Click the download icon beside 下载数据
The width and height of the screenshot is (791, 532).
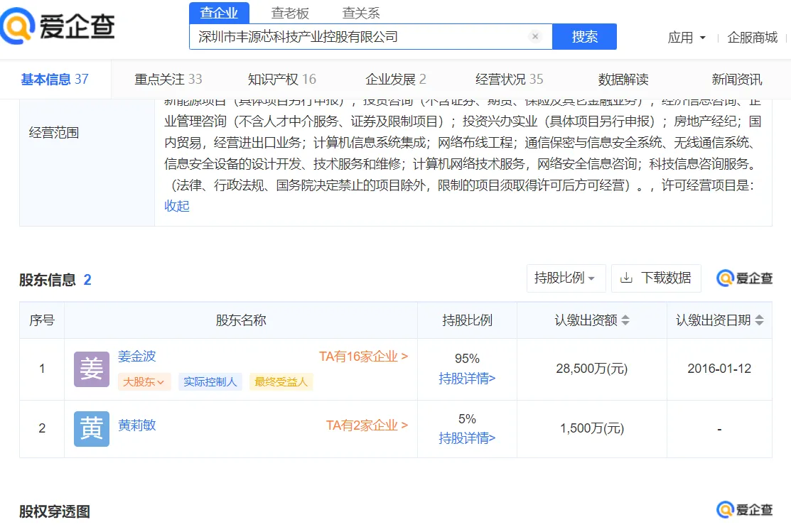coord(626,278)
